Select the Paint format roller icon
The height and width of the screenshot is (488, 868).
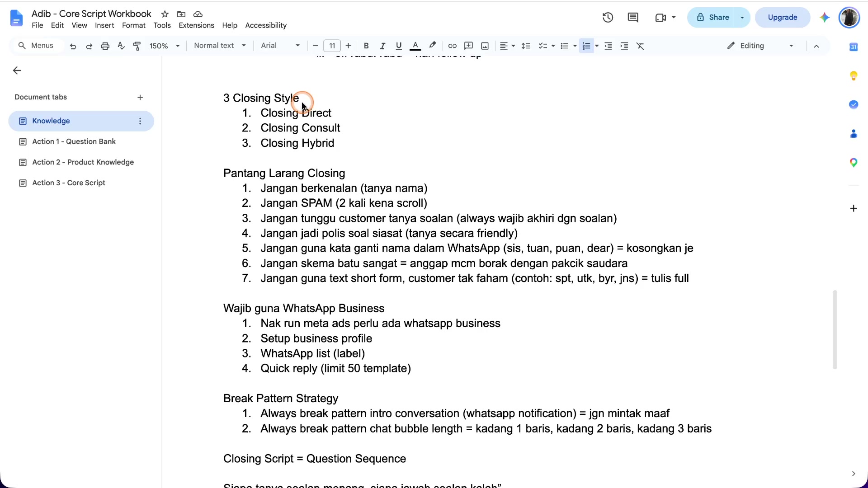[137, 46]
